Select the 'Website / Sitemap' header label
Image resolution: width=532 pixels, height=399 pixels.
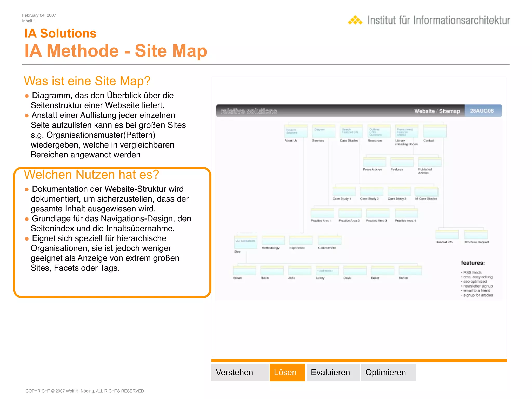[437, 111]
